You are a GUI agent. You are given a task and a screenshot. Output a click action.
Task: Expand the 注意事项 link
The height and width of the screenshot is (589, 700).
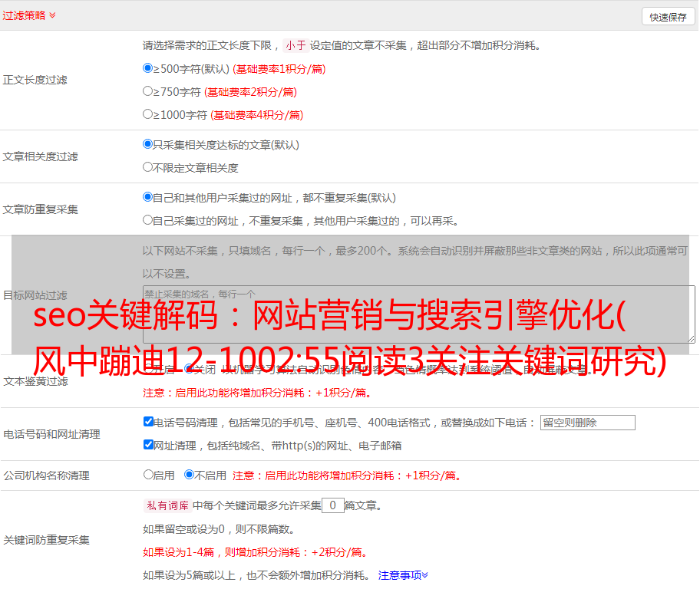(403, 574)
